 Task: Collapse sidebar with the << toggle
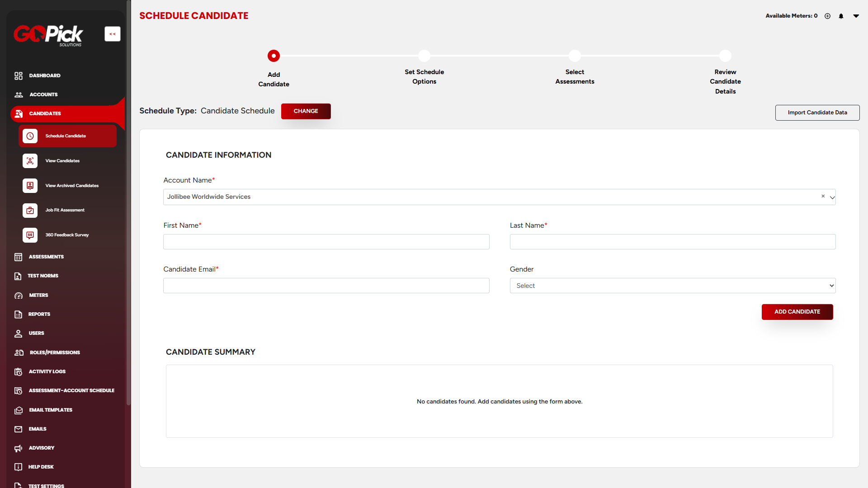tap(112, 34)
